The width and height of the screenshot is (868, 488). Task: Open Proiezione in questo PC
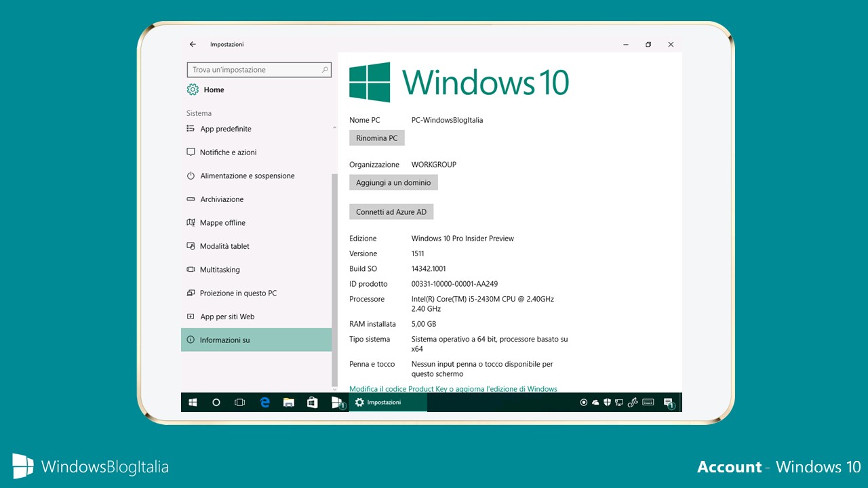point(256,293)
